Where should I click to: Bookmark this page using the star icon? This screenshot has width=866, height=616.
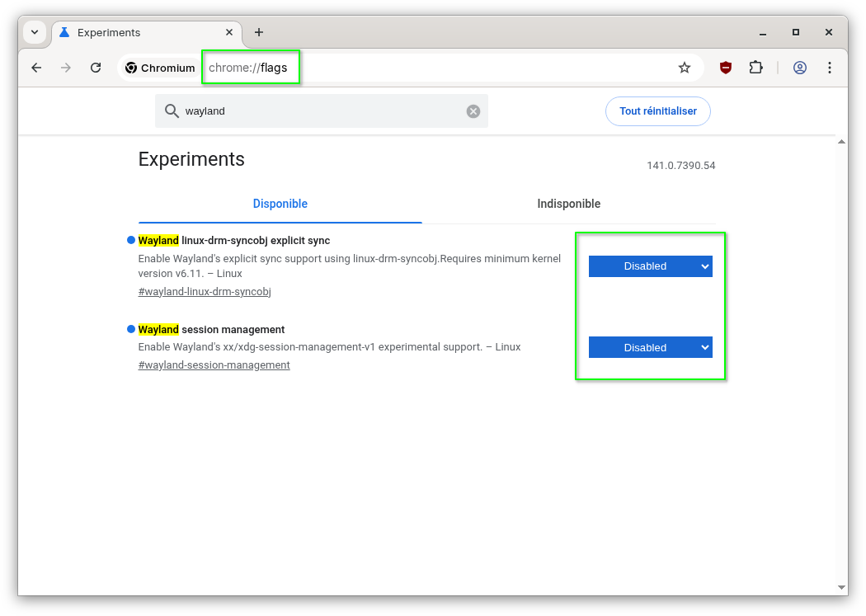[684, 68]
